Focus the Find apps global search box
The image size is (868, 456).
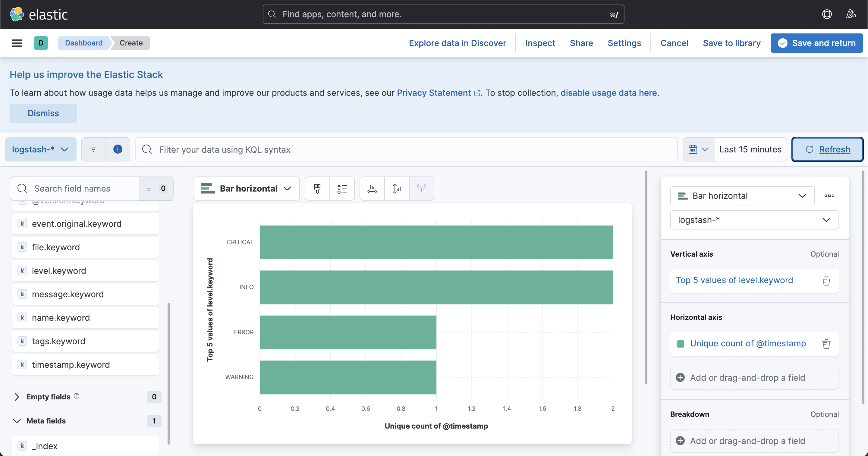pos(443,14)
